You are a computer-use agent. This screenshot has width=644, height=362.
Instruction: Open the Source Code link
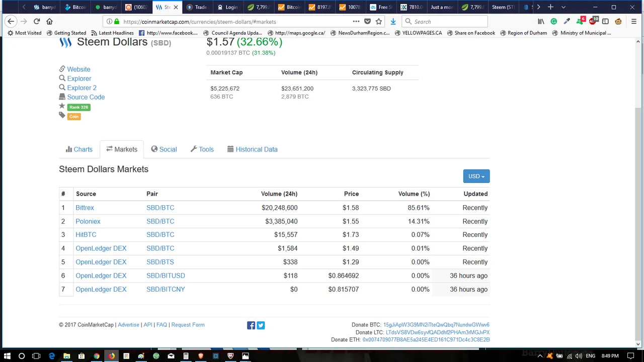pyautogui.click(x=86, y=97)
